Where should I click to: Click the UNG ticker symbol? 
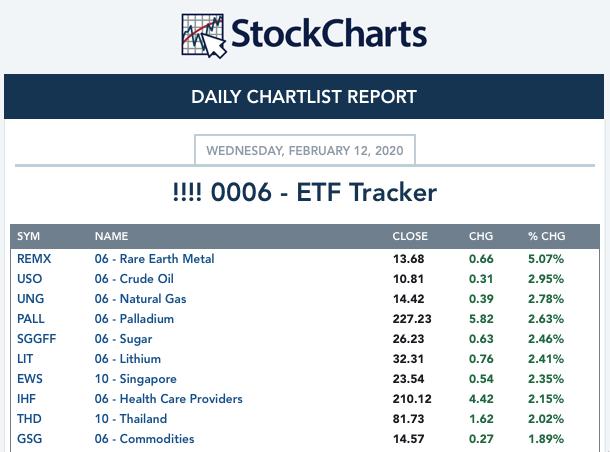[x=30, y=299]
